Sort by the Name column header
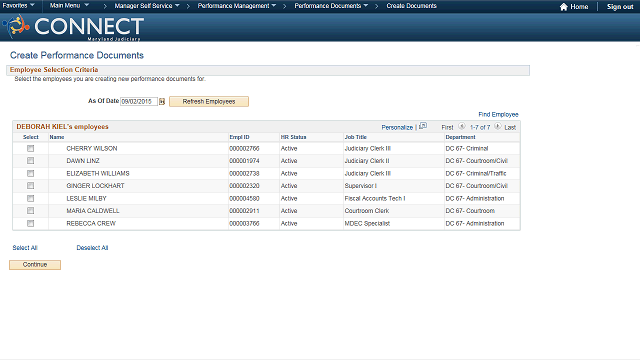Image resolution: width=640 pixels, height=360 pixels. tap(57, 137)
